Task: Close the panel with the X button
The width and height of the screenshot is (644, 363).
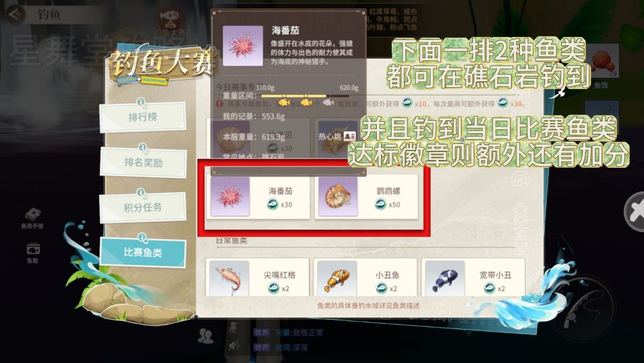Action: [x=634, y=211]
